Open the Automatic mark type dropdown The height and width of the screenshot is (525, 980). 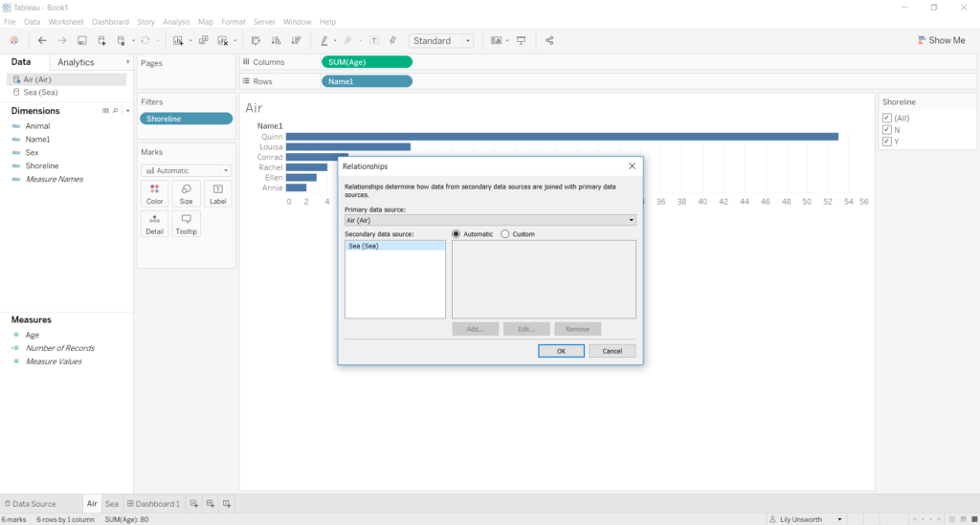(x=186, y=171)
